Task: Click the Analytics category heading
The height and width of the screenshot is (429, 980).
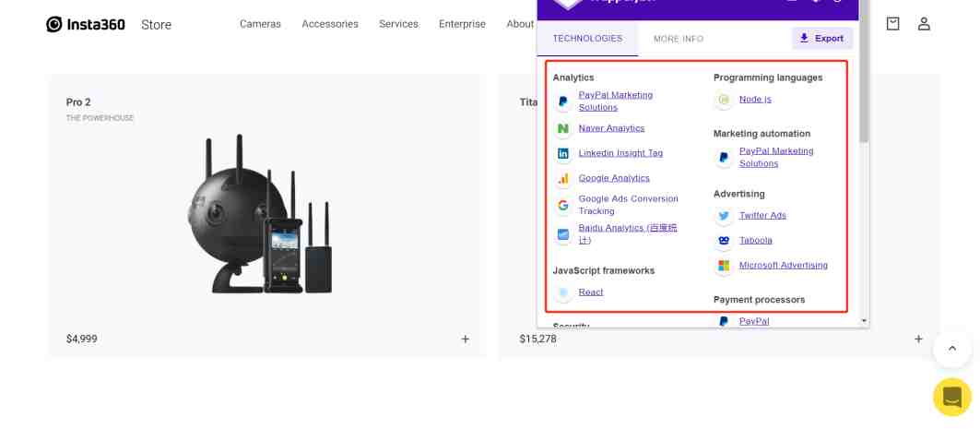Action: pyautogui.click(x=573, y=78)
